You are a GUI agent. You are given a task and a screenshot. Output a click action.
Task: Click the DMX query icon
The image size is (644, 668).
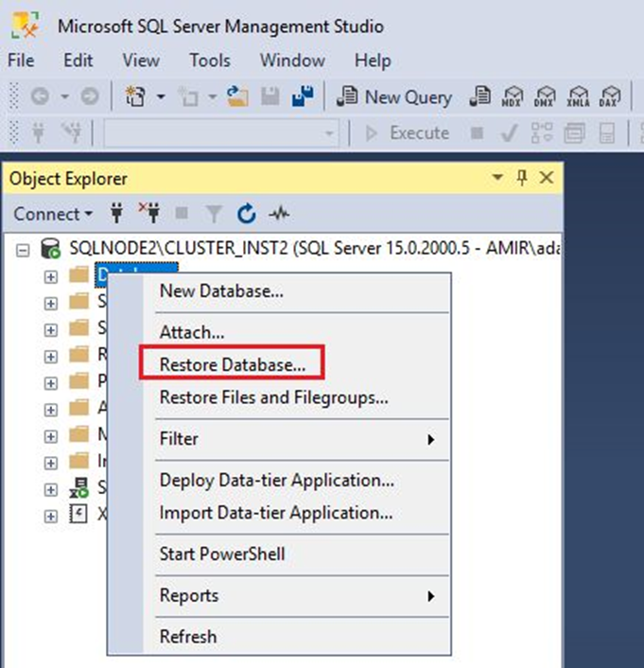point(545,97)
